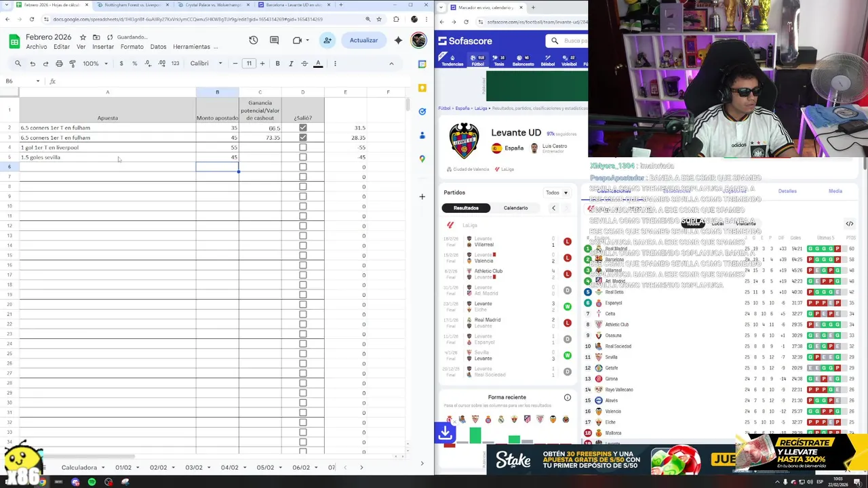Click info icon next to Forma reciente
Image resolution: width=868 pixels, height=488 pixels.
[x=568, y=397]
